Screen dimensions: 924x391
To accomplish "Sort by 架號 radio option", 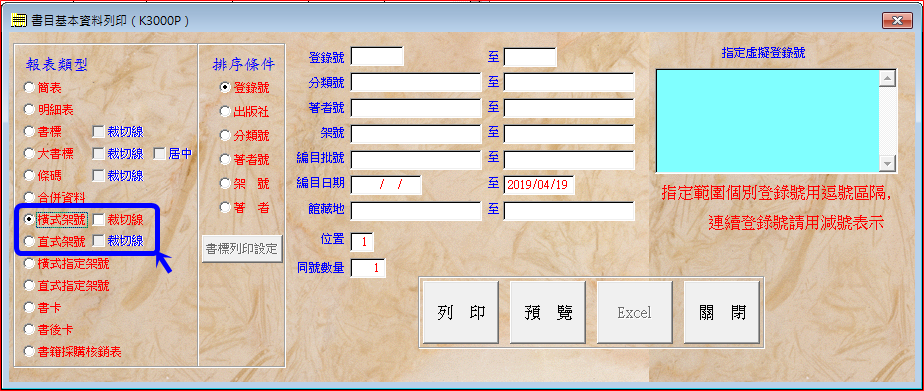I will click(x=225, y=183).
